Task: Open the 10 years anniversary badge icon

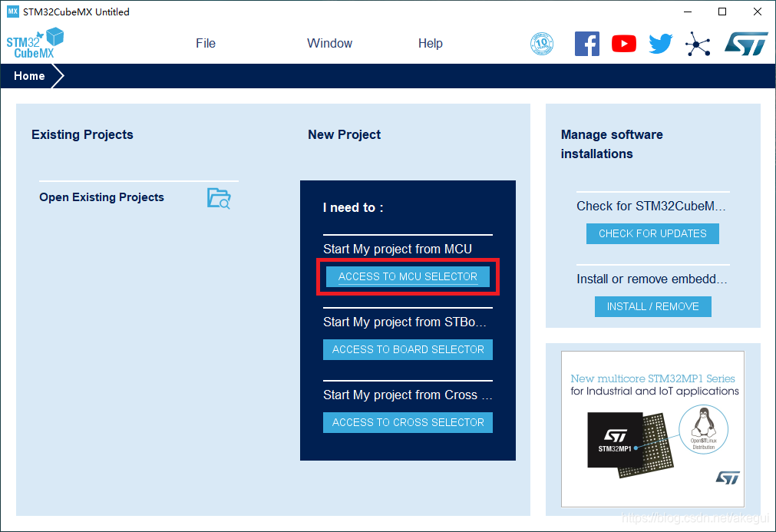Action: pyautogui.click(x=542, y=44)
